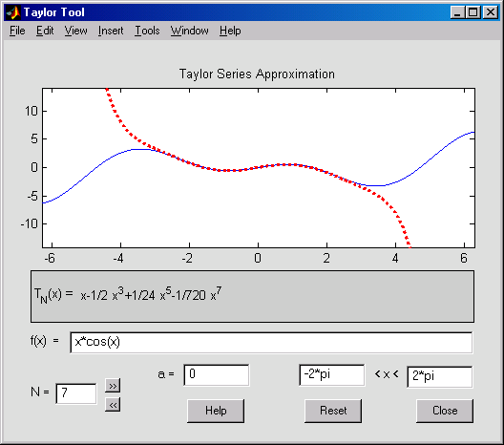Click the x-axis tick label 0
The width and height of the screenshot is (504, 445).
(258, 258)
